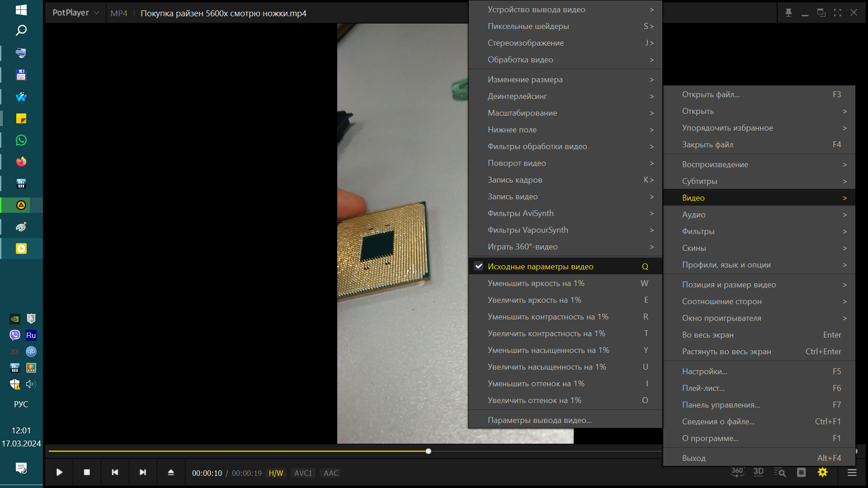Pin player window on top

788,13
